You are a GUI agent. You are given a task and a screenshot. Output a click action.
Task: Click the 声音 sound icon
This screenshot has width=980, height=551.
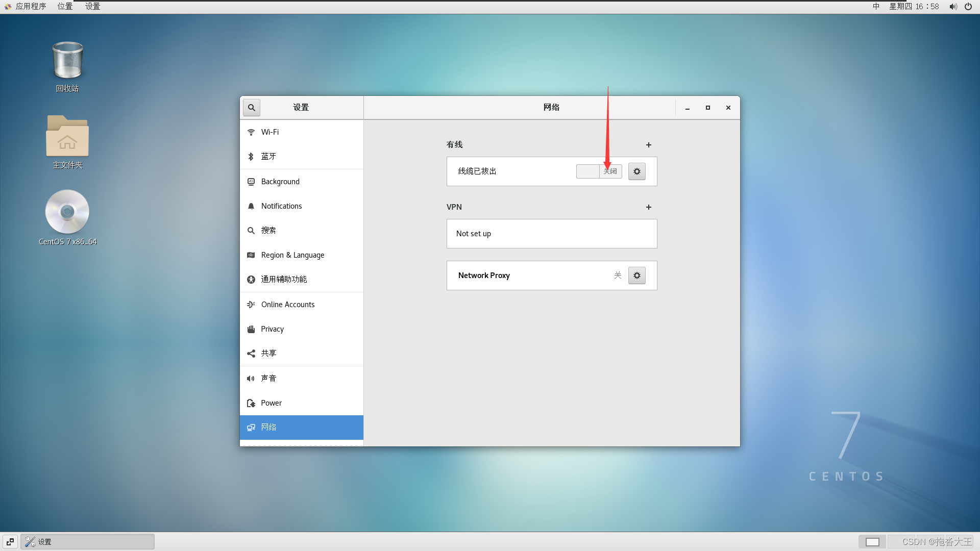click(251, 378)
